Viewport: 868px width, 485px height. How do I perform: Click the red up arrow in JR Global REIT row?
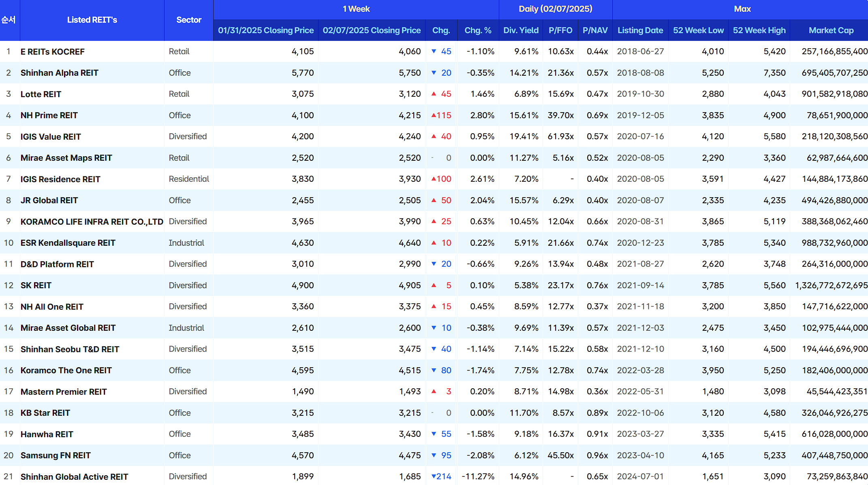pyautogui.click(x=434, y=200)
